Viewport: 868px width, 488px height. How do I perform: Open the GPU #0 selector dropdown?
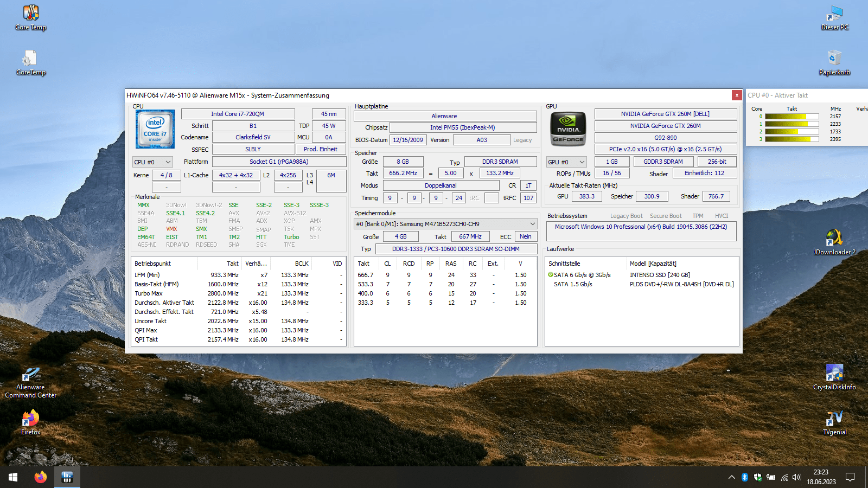pyautogui.click(x=566, y=162)
